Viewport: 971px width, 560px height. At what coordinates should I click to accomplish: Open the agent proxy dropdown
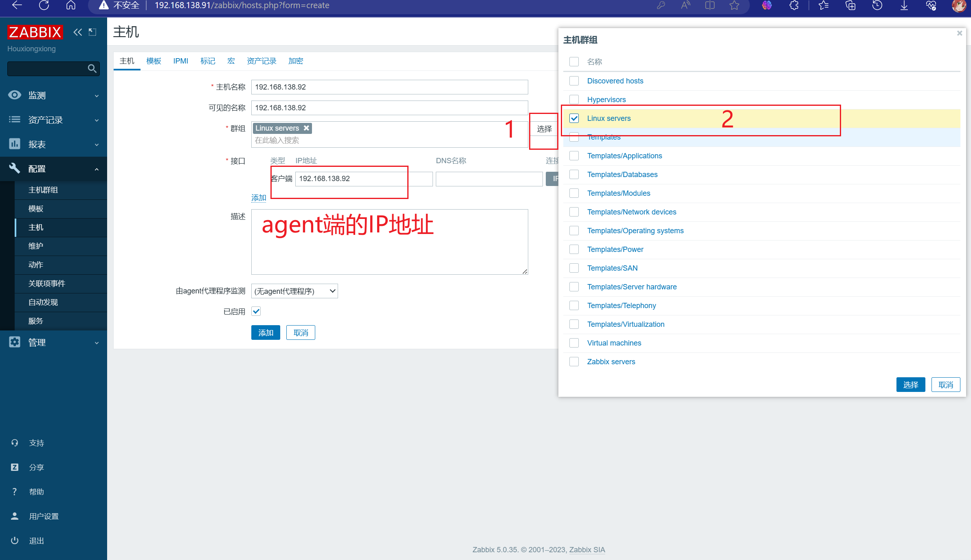tap(294, 291)
